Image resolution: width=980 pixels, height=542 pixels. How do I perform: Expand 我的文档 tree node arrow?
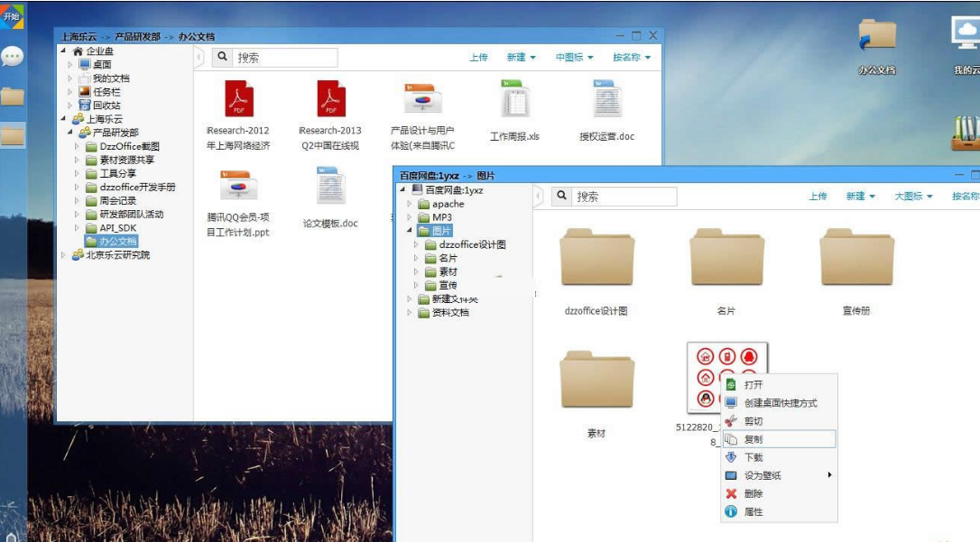(x=70, y=78)
